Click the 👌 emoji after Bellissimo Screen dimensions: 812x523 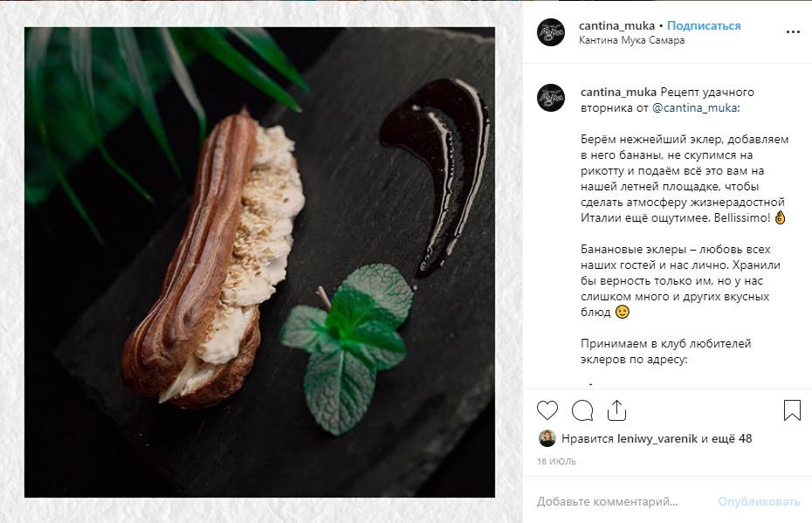tap(780, 218)
